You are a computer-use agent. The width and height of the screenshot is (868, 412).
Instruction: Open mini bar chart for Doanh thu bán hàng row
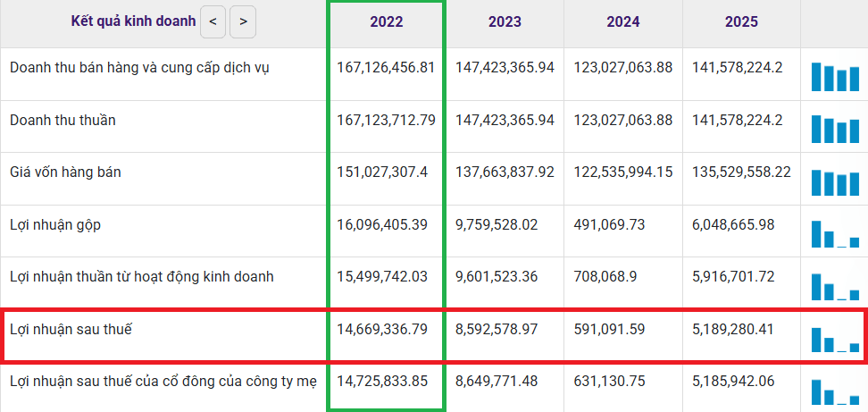point(835,77)
